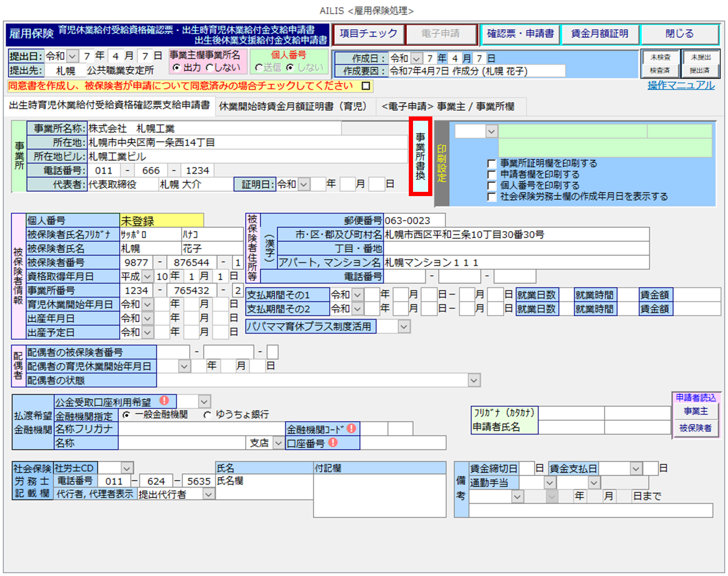This screenshot has width=728, height=576.
Task: Click the red warning icon beside 公金受取口座利用希望
Action: tap(164, 401)
